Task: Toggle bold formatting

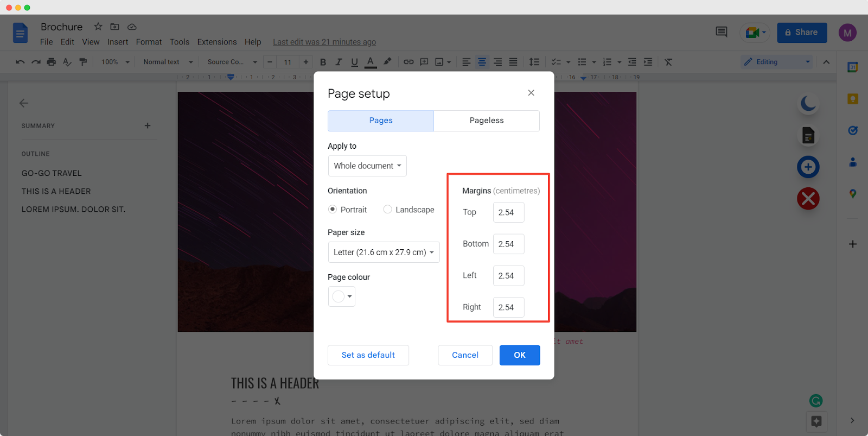Action: [x=323, y=62]
